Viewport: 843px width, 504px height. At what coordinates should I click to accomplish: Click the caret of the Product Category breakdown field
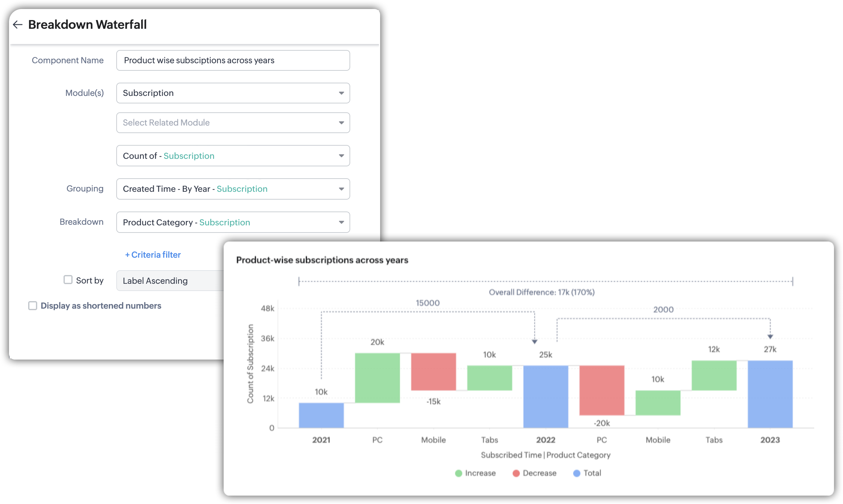(x=341, y=222)
